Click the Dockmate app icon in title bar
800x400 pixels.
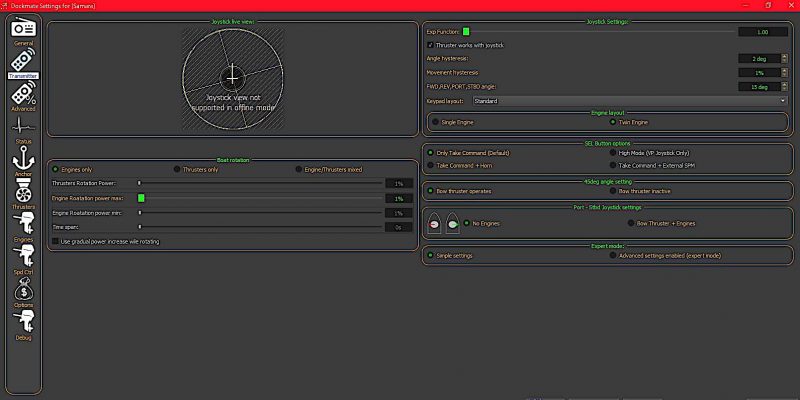4,5
